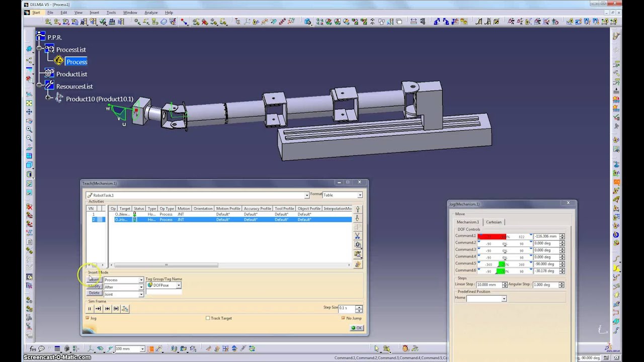Click OK in the Teach dialog
This screenshot has height=362, width=644.
coord(357,328)
